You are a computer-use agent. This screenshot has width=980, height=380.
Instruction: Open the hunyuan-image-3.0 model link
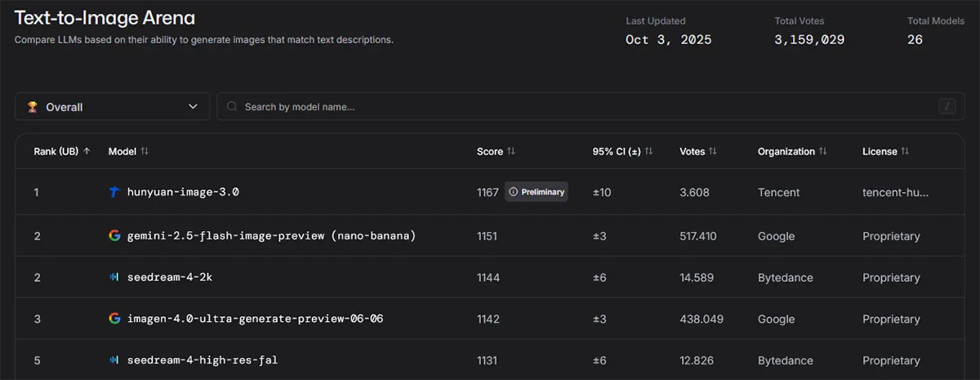point(183,192)
